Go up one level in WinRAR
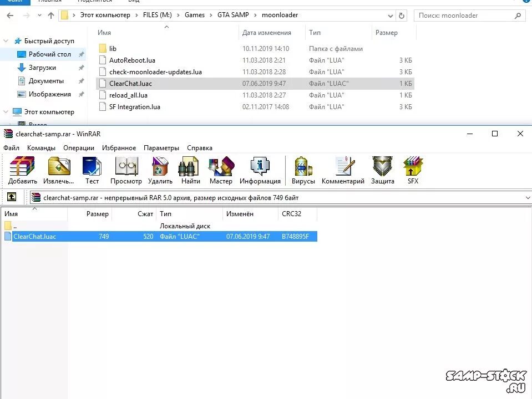532x399 pixels. tap(12, 197)
